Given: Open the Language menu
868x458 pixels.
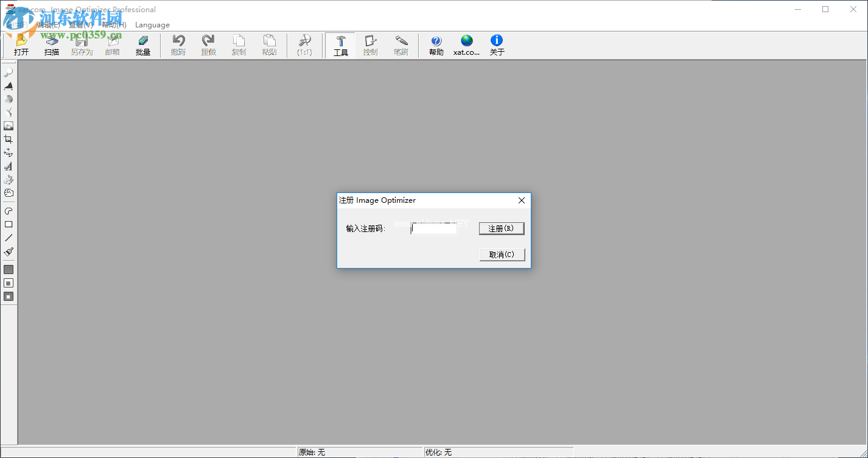Looking at the screenshot, I should coord(152,25).
